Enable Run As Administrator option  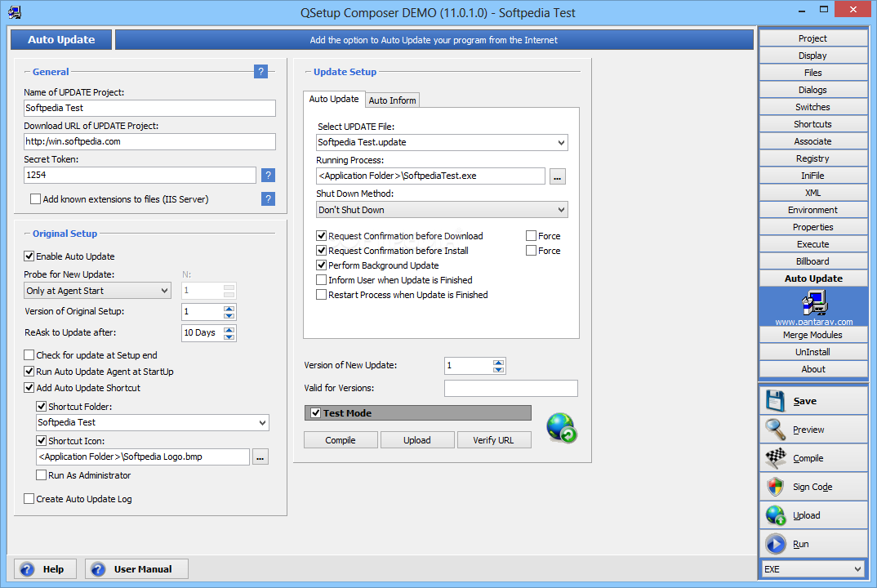click(x=42, y=475)
